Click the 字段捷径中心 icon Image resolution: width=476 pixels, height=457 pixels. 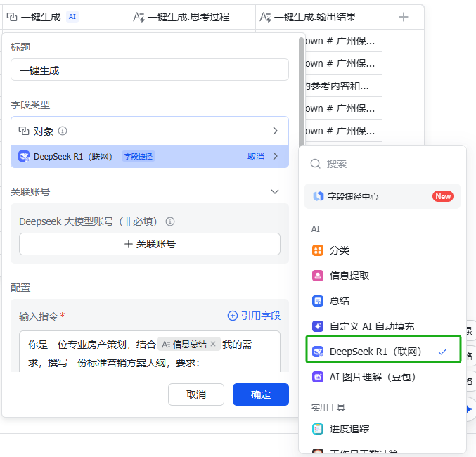(x=318, y=196)
